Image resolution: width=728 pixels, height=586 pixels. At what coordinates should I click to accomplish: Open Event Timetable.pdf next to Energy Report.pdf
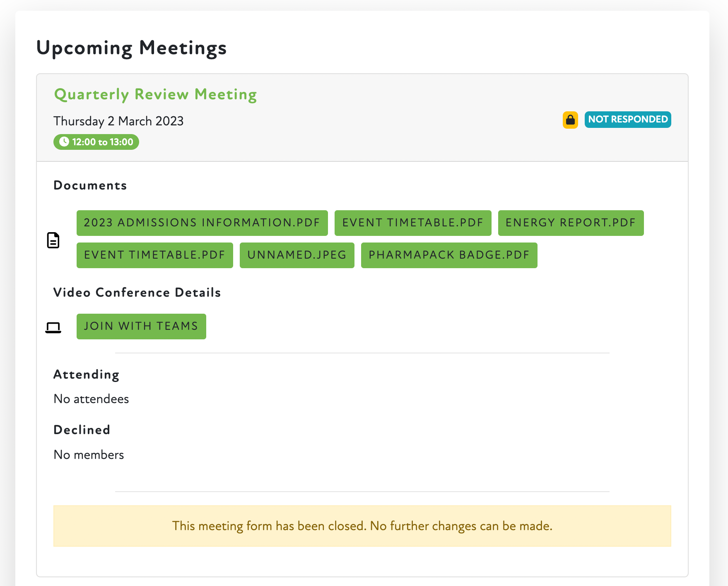(x=412, y=223)
